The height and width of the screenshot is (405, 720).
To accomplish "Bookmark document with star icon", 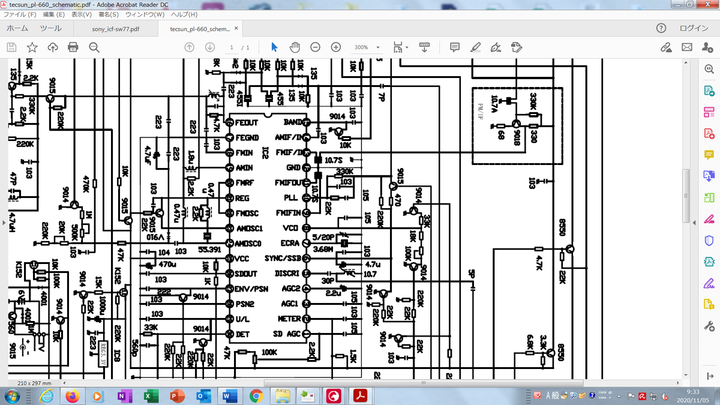I will pyautogui.click(x=31, y=47).
